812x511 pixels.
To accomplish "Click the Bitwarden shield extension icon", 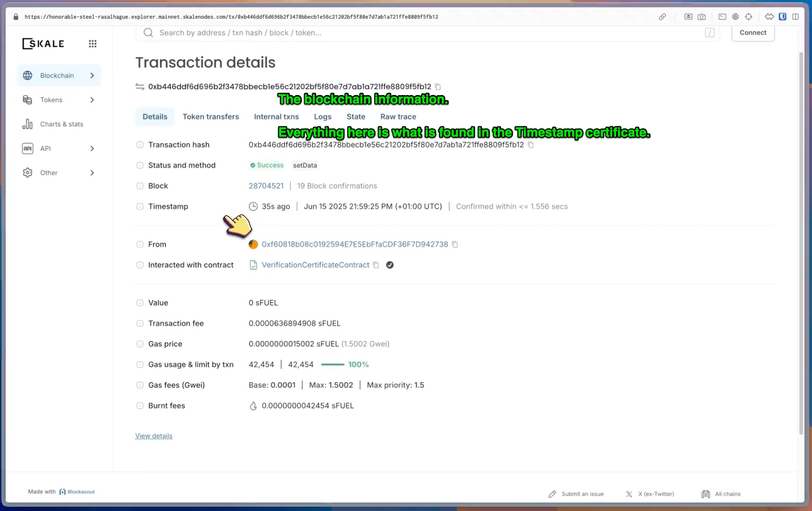I will click(783, 17).
